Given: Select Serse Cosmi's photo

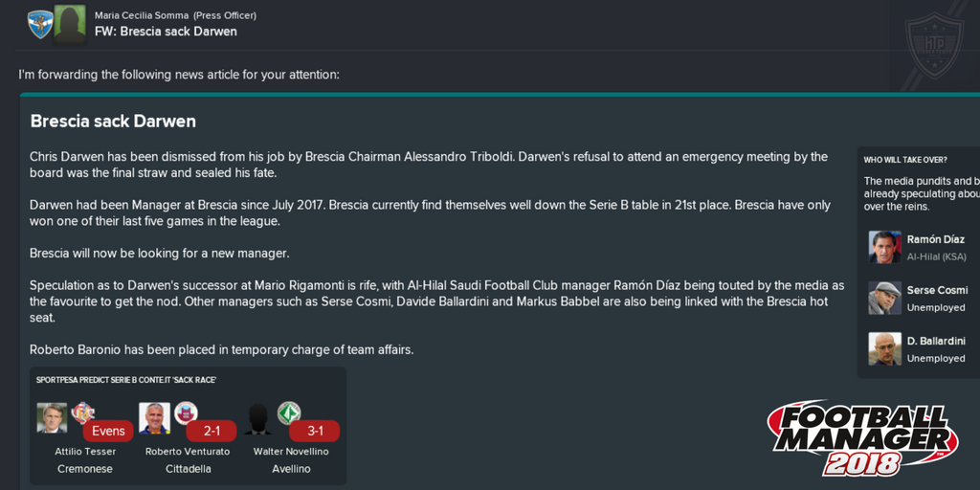Looking at the screenshot, I should [884, 298].
